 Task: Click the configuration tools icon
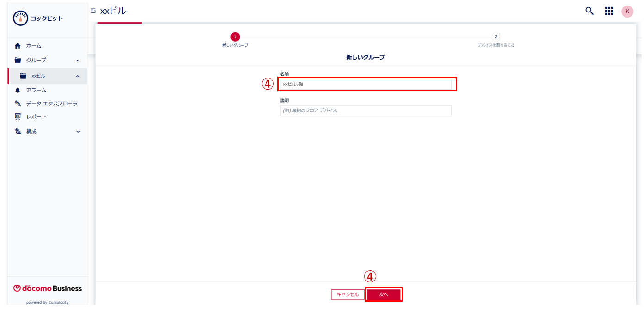[x=18, y=131]
